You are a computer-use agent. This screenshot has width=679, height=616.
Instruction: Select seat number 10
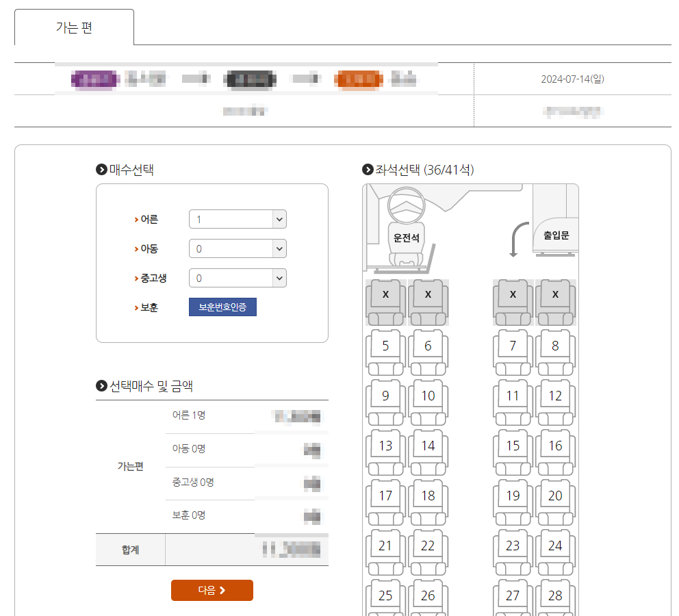428,396
